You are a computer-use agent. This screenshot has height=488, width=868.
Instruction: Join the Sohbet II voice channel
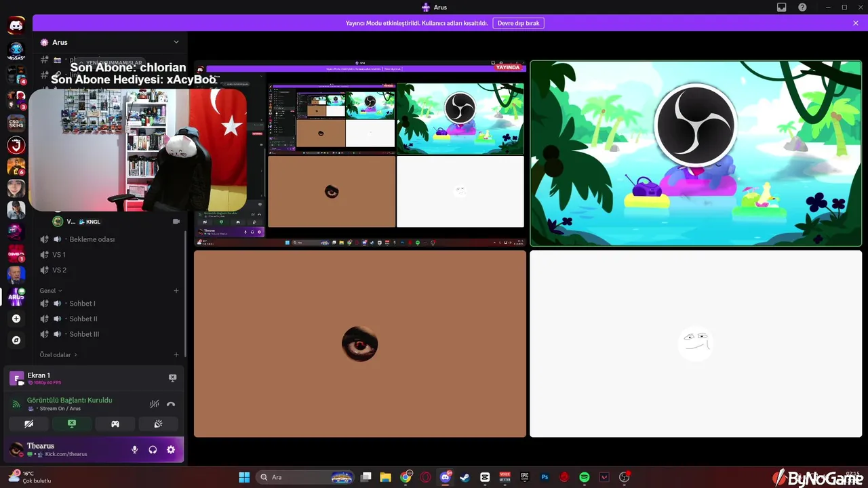(109, 319)
